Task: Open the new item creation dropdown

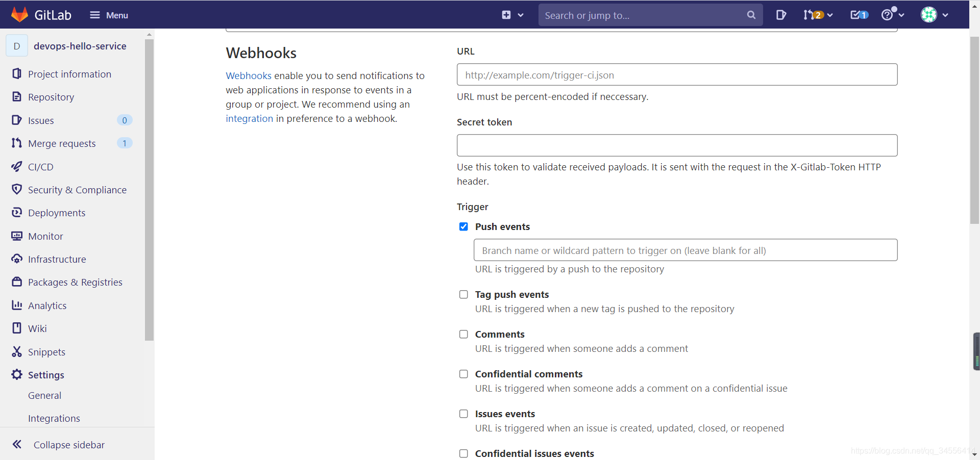Action: 512,15
